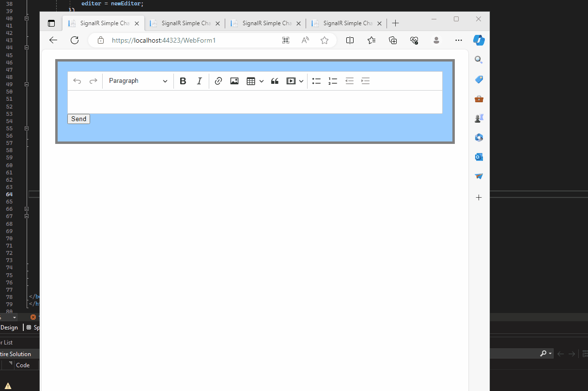Open the sidebar Microsoft 365 icon
588x391 pixels.
point(479,138)
